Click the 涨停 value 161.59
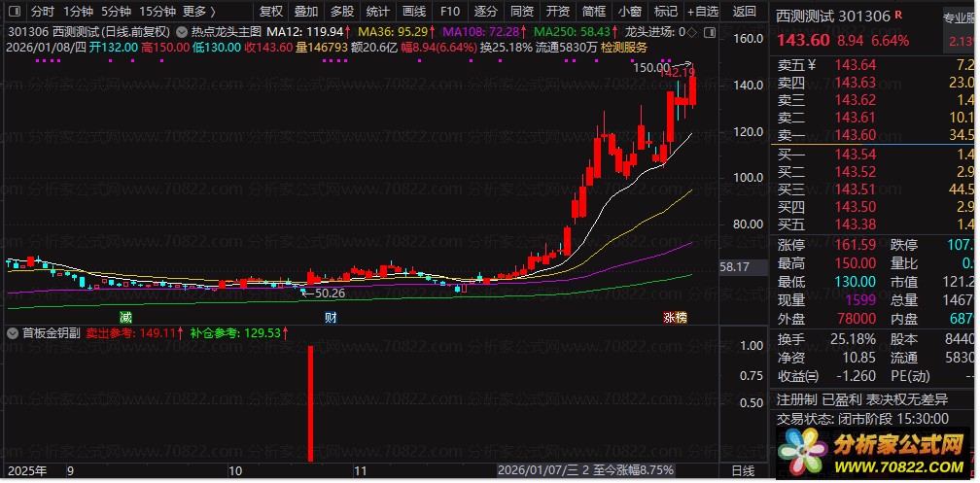 pyautogui.click(x=856, y=246)
